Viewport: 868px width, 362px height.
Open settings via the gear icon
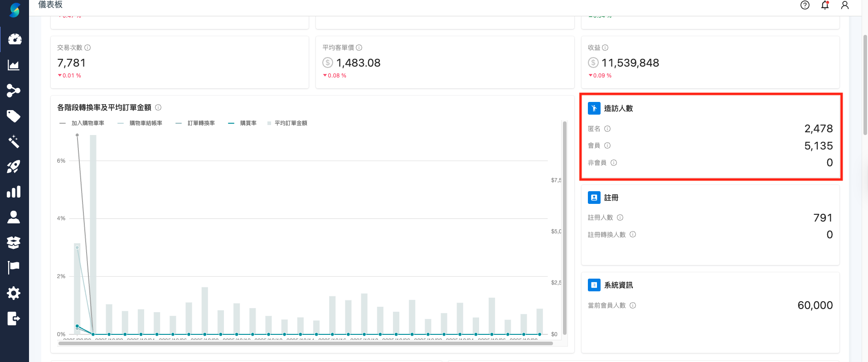[14, 293]
